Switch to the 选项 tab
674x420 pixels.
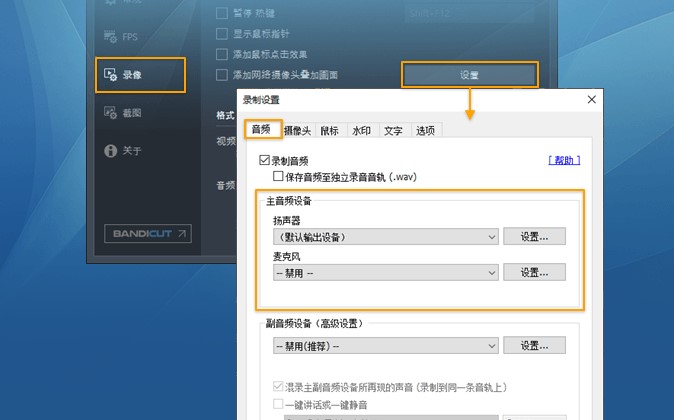[426, 131]
